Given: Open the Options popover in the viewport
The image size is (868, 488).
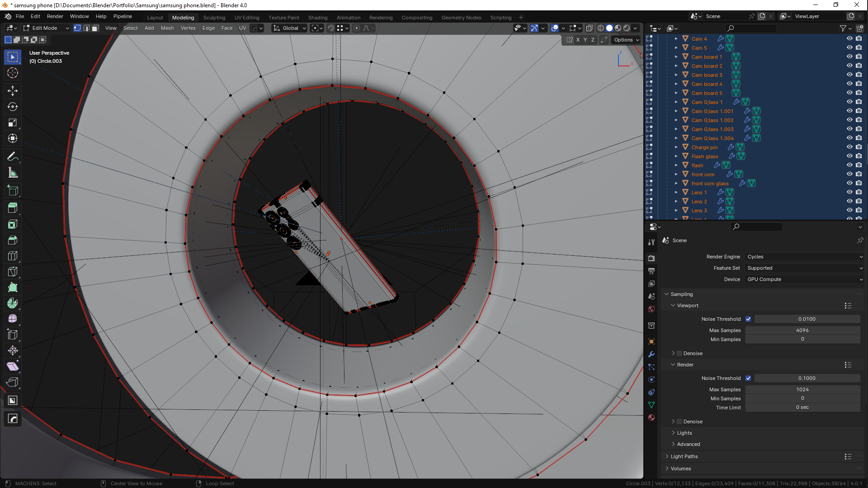Looking at the screenshot, I should pyautogui.click(x=626, y=40).
